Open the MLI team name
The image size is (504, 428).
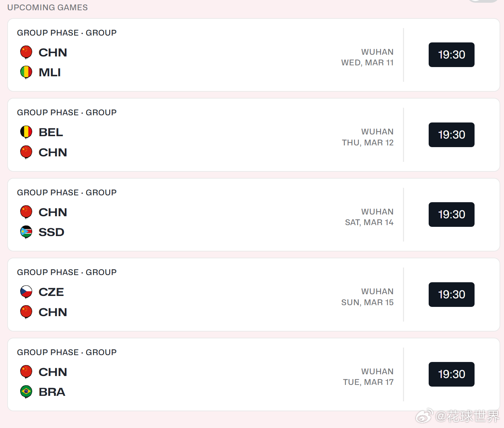[x=50, y=73]
